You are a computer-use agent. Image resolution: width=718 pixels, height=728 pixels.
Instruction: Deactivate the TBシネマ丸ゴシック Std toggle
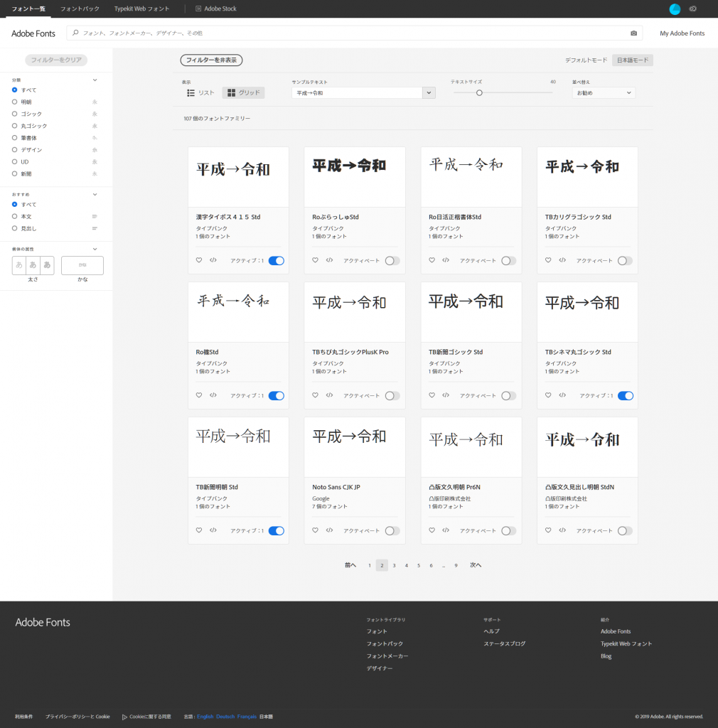pyautogui.click(x=625, y=396)
